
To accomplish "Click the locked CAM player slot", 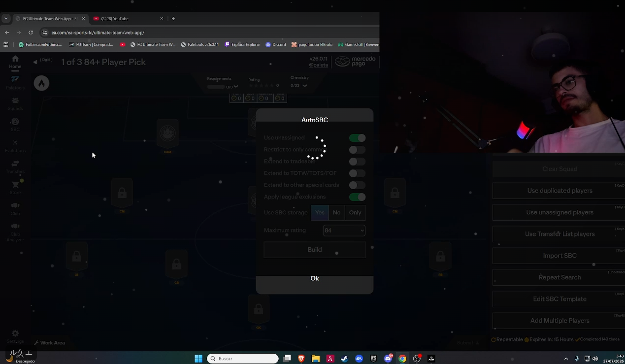I will 167,133.
